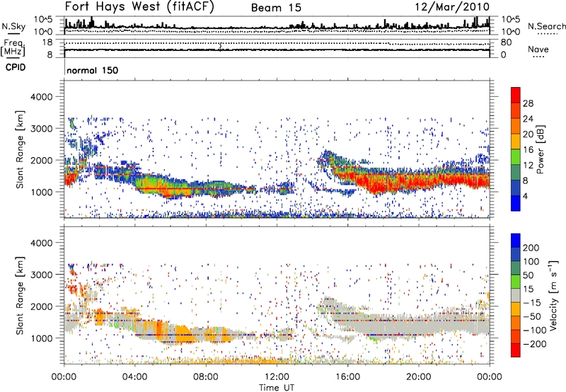Click the "28" tick on power colorbar
The height and width of the screenshot is (392, 566).
pos(528,103)
